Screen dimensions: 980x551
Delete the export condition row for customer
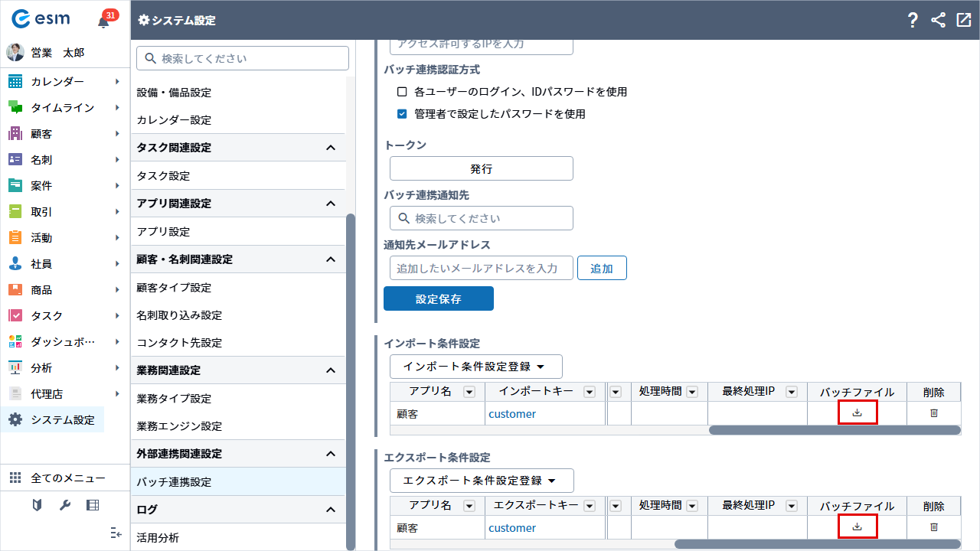[933, 527]
